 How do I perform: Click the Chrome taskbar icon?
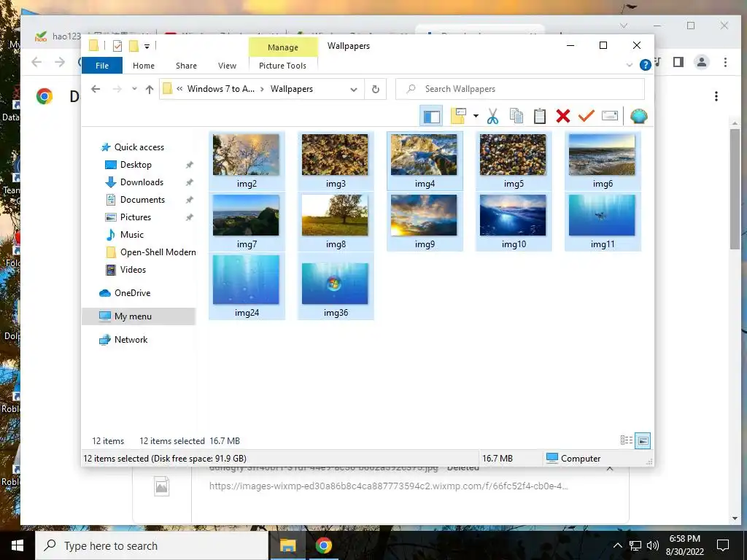[x=323, y=545]
